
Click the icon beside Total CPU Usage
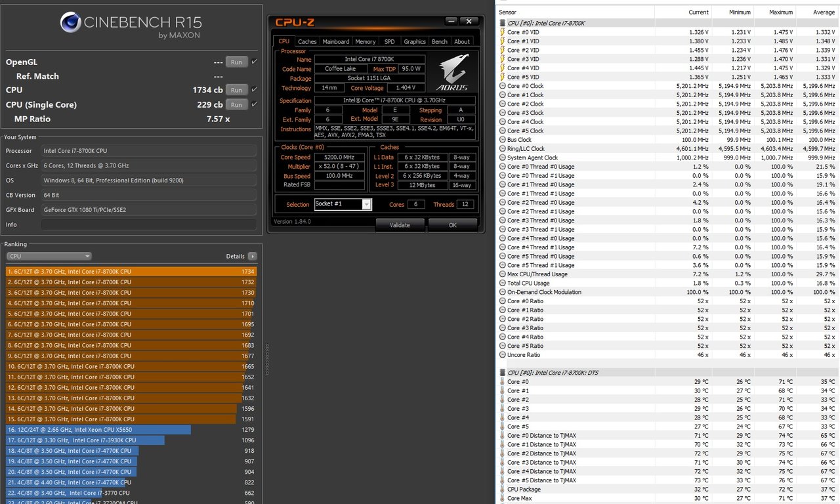click(x=503, y=283)
